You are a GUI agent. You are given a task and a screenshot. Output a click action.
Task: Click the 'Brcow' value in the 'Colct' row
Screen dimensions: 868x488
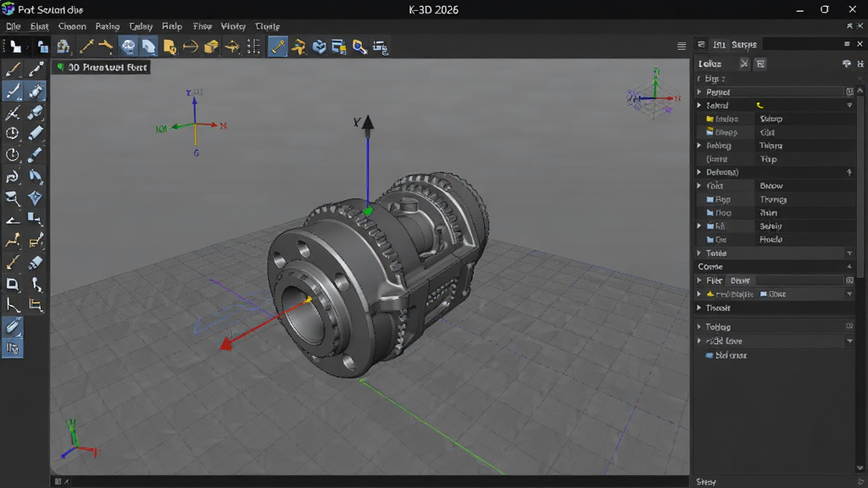point(771,186)
